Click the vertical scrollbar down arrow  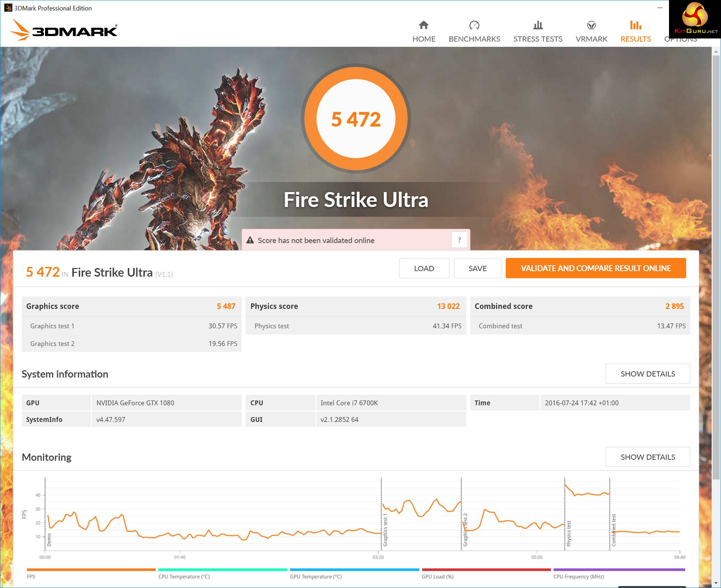click(x=716, y=583)
